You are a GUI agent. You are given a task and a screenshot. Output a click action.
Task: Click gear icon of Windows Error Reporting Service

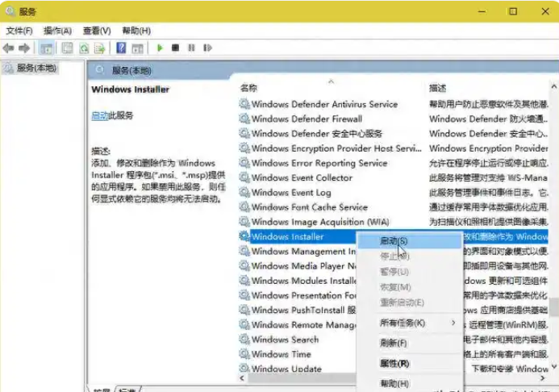tap(244, 163)
